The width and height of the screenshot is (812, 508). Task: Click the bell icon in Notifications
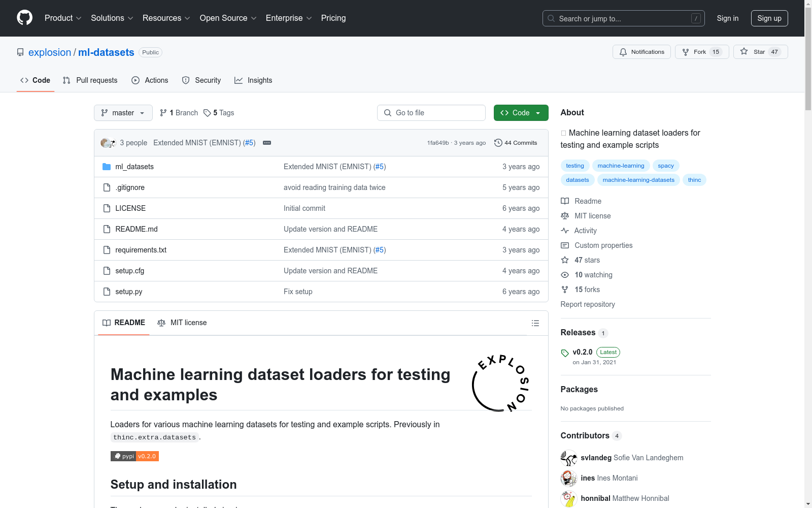click(623, 52)
